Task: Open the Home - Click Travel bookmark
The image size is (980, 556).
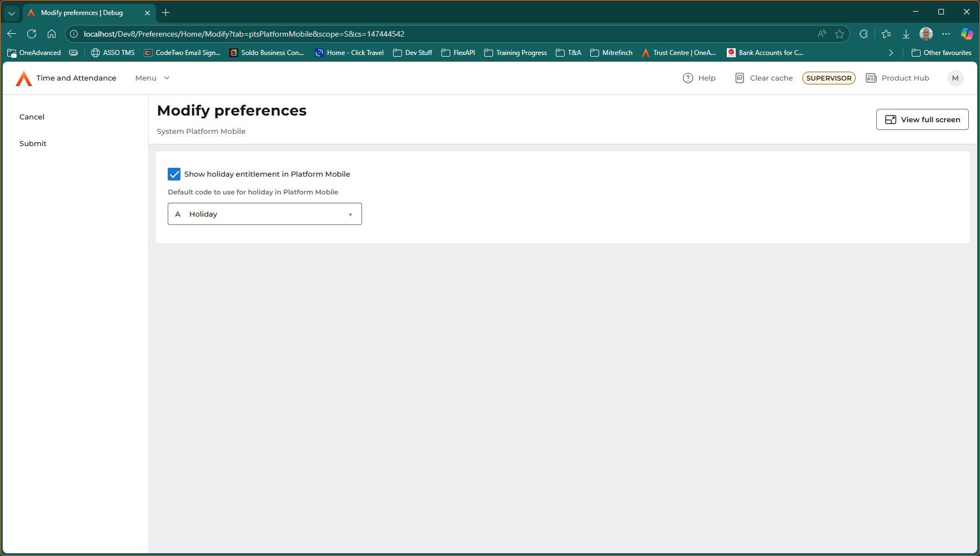Action: click(x=349, y=53)
